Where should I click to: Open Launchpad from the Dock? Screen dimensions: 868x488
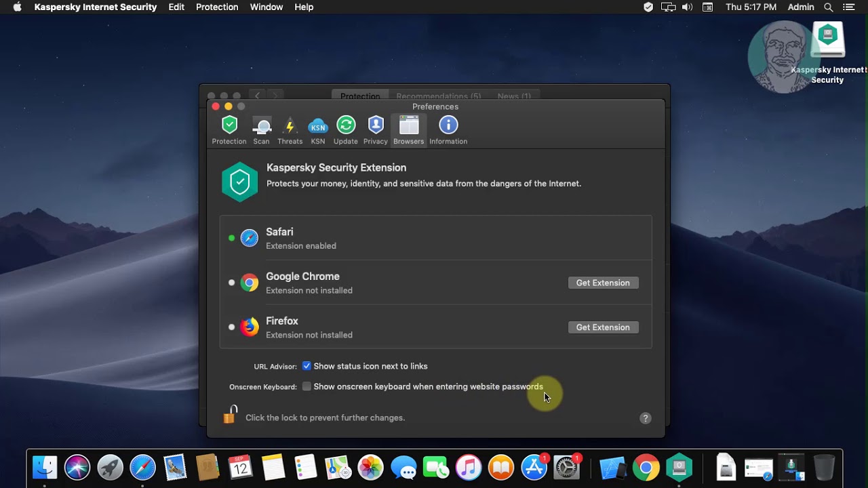click(110, 467)
